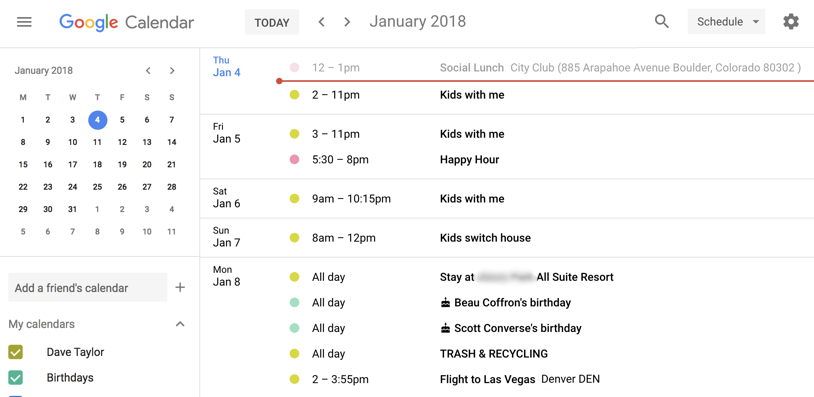Click the yellow dot beside TRASH & RECYCLING
This screenshot has width=814, height=397.
[x=294, y=354]
